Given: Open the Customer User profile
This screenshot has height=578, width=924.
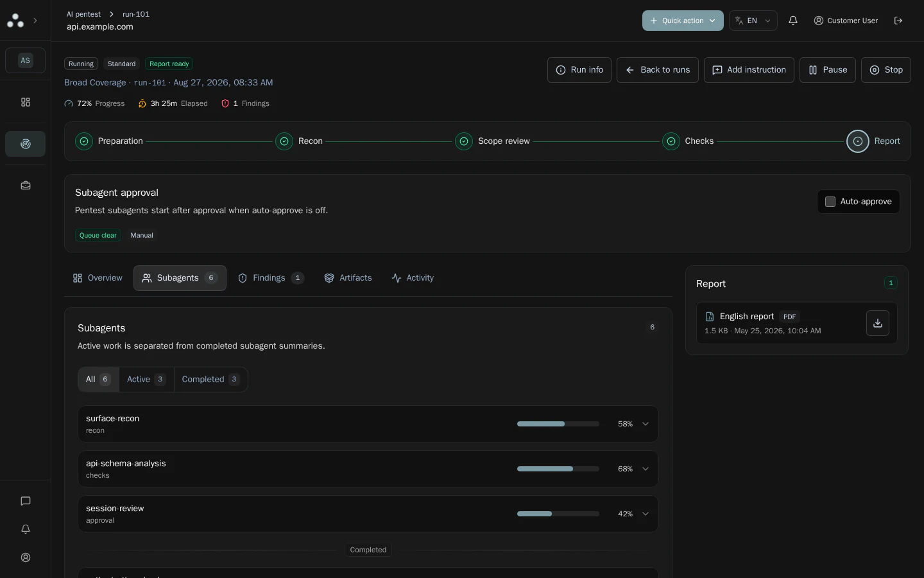Looking at the screenshot, I should tap(846, 21).
